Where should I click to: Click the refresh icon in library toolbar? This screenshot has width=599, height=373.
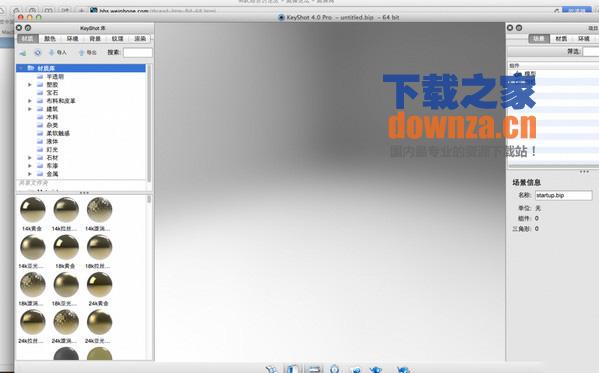37,53
